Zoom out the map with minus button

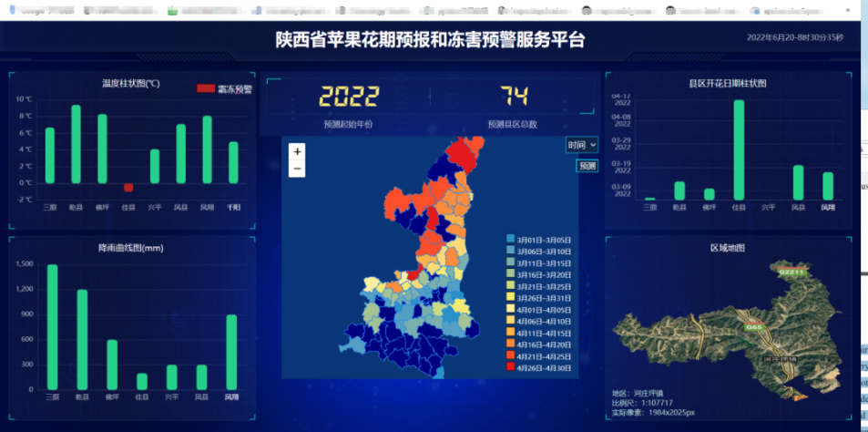point(298,169)
